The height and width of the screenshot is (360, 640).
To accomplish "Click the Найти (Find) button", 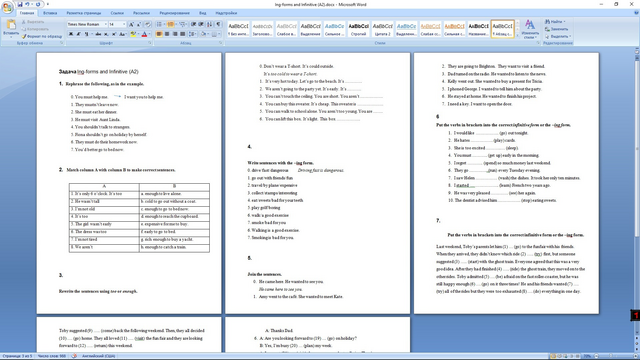I will click(556, 22).
